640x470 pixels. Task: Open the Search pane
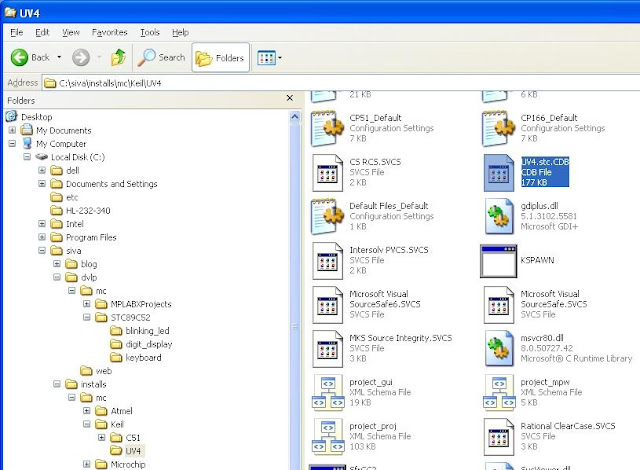click(x=161, y=58)
